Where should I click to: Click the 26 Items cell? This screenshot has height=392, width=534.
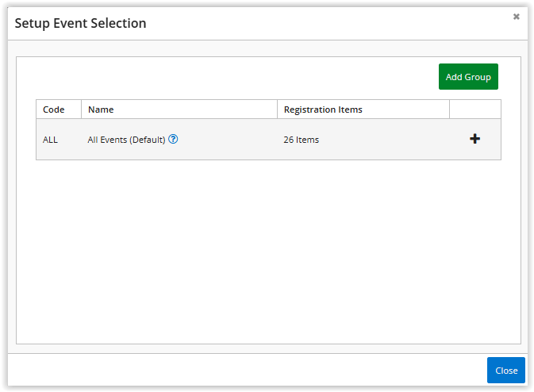(302, 140)
